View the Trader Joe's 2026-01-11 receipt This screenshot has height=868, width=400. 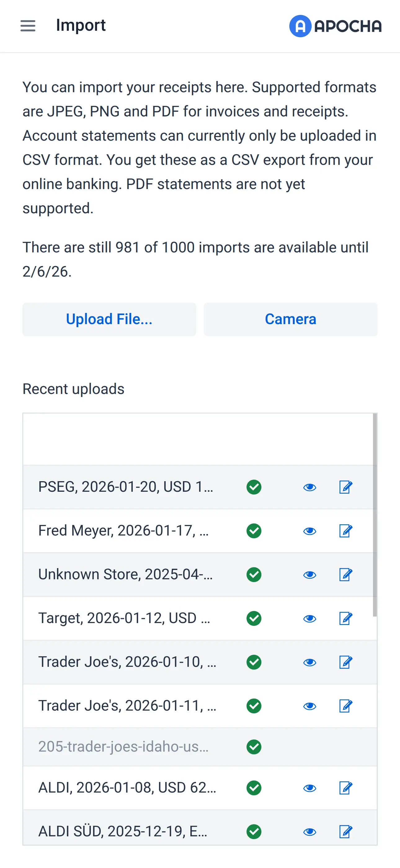[309, 706]
